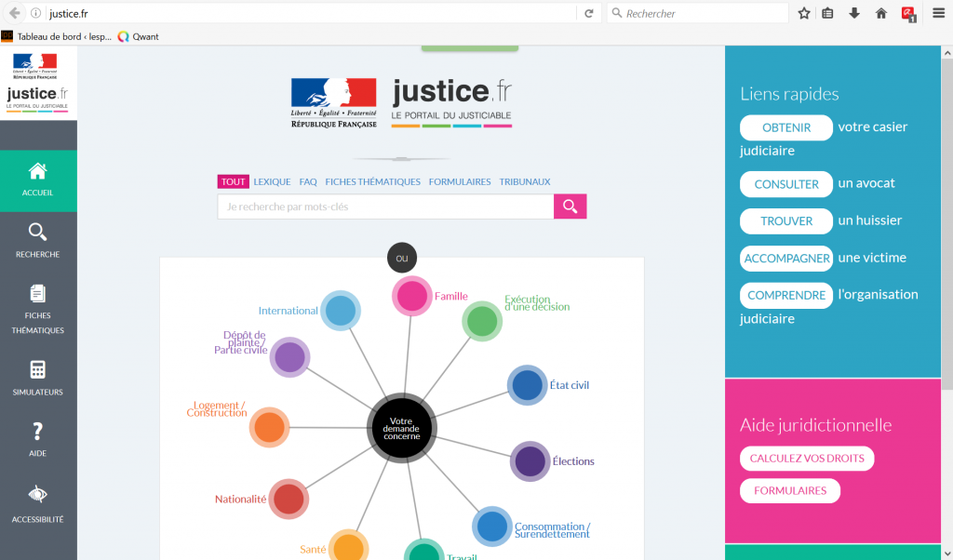
Task: Click the COMPRENDRE l'organisation button
Action: [x=785, y=295]
